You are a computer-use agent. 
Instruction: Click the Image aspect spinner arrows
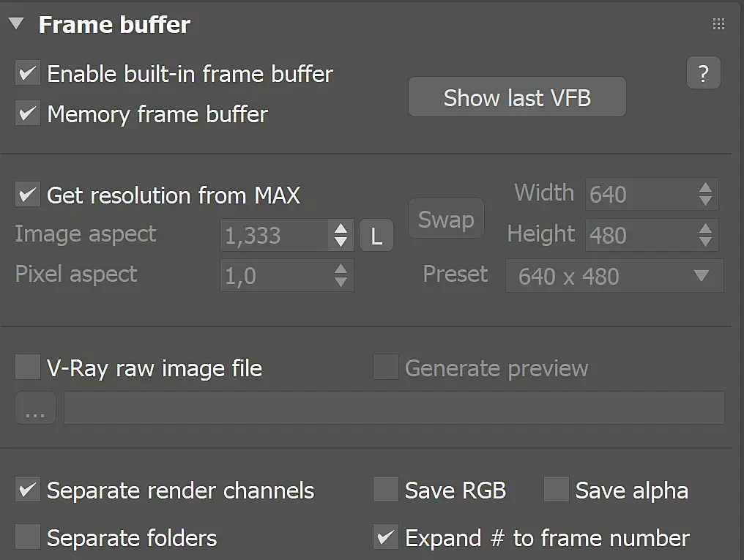(x=341, y=235)
